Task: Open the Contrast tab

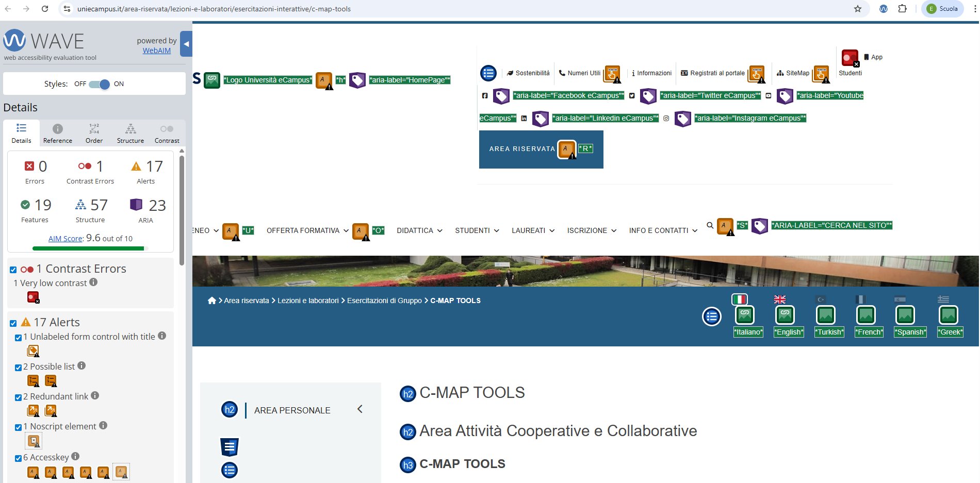Action: click(x=167, y=134)
